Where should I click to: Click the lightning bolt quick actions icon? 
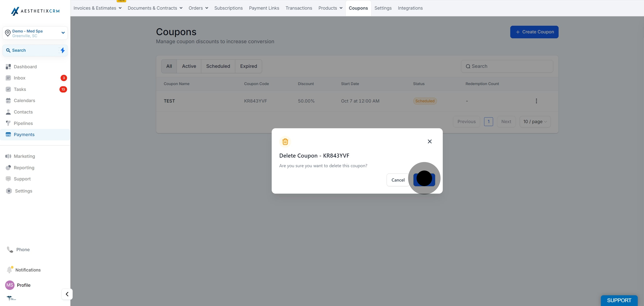pyautogui.click(x=63, y=50)
